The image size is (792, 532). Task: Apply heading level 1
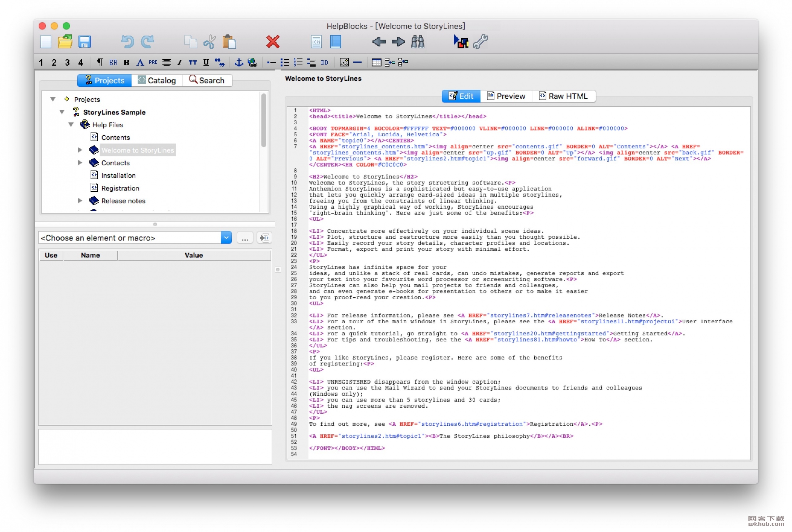41,62
